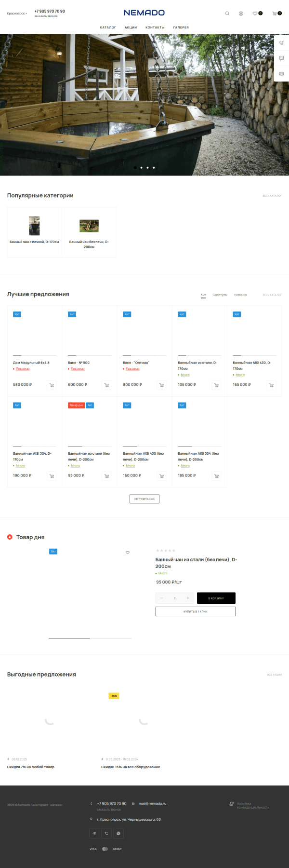Select the last slider dot on banner

click(x=154, y=168)
